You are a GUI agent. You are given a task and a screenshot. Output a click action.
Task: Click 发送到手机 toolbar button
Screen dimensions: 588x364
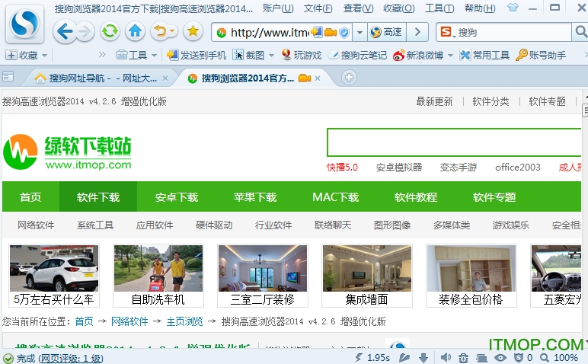196,56
